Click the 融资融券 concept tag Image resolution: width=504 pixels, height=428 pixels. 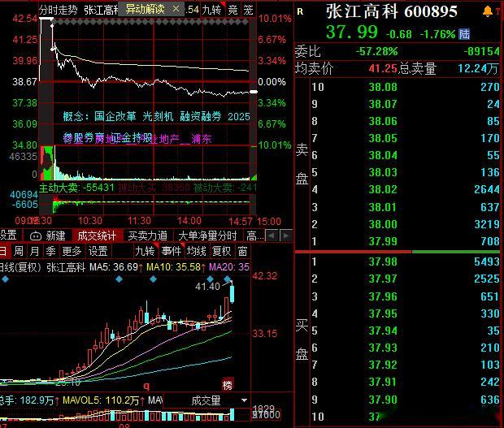click(x=201, y=116)
